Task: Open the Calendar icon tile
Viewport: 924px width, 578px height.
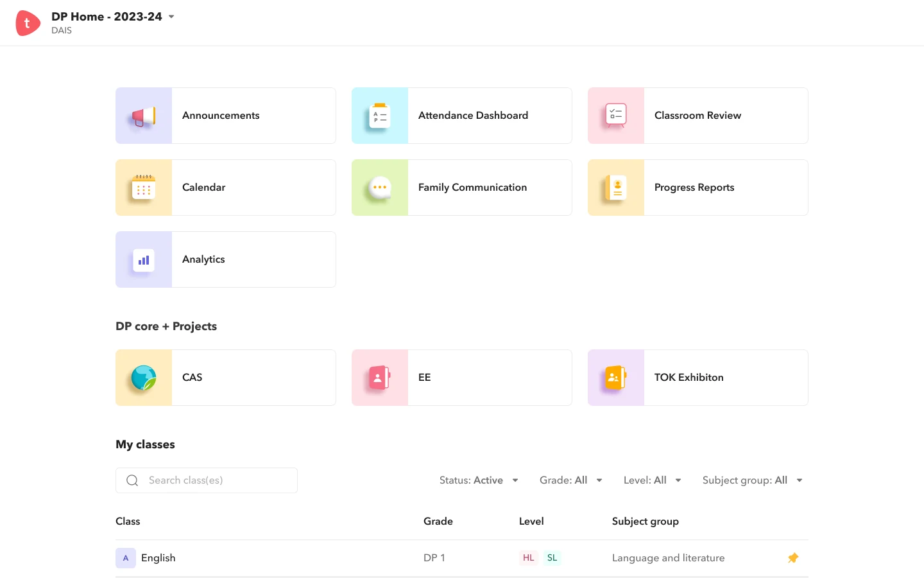Action: (x=144, y=188)
